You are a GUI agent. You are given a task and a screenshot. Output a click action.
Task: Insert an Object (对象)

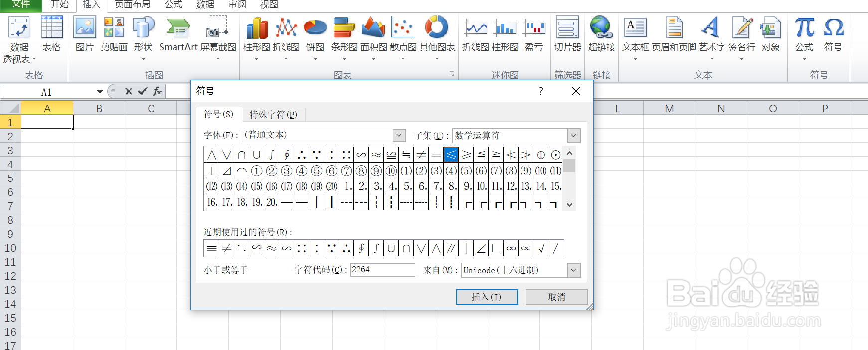coord(771,34)
